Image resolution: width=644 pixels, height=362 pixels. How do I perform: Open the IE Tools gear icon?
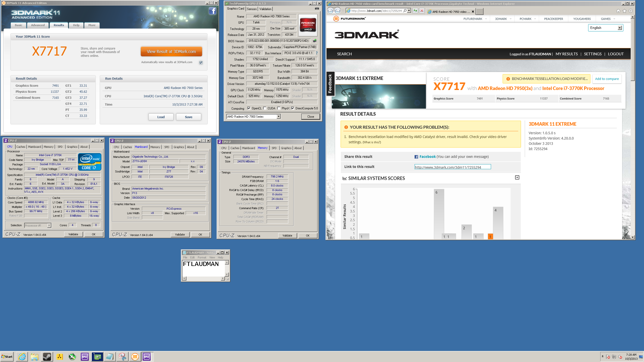[x=631, y=11]
